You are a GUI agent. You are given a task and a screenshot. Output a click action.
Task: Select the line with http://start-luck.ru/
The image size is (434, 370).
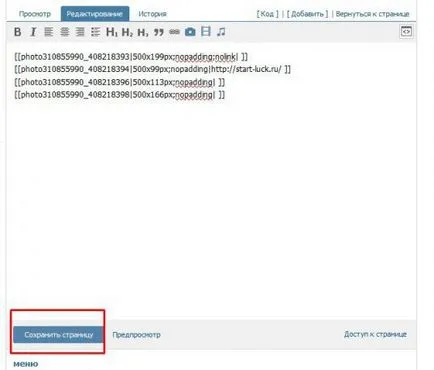pos(152,69)
